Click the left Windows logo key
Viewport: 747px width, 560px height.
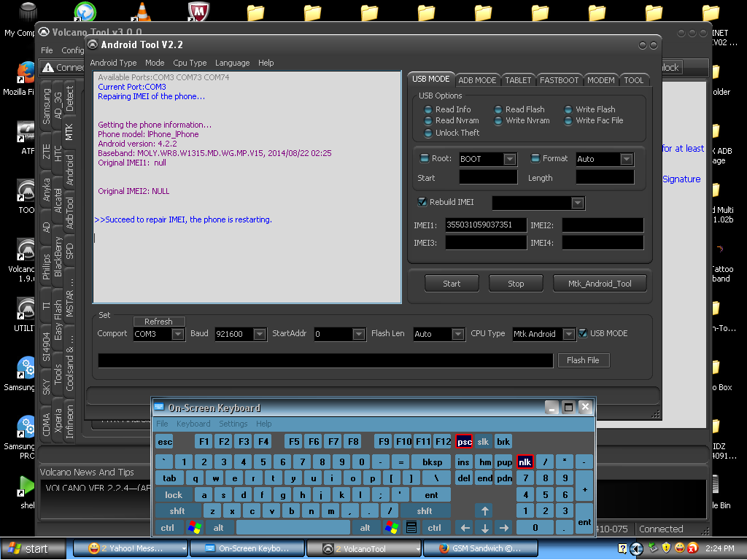tap(195, 528)
